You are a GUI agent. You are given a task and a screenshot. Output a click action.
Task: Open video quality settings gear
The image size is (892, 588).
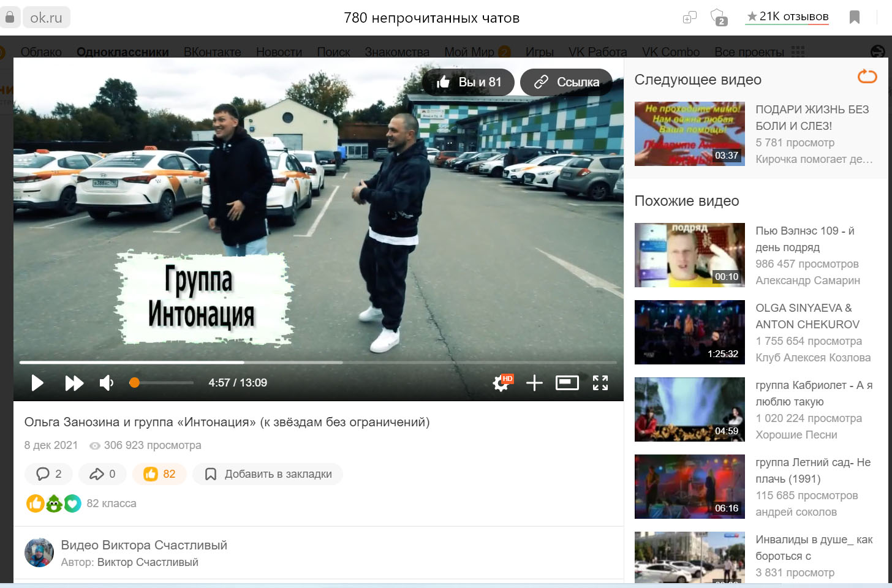pos(502,383)
